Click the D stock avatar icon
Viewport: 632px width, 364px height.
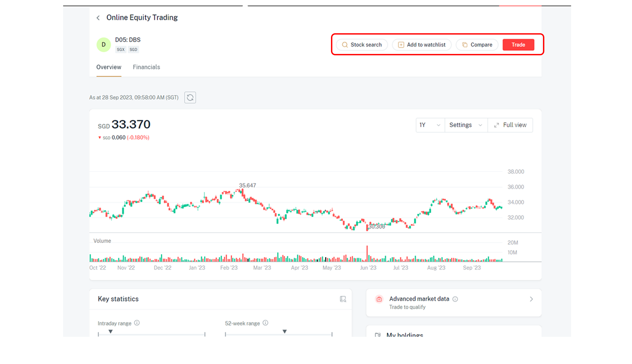(104, 45)
